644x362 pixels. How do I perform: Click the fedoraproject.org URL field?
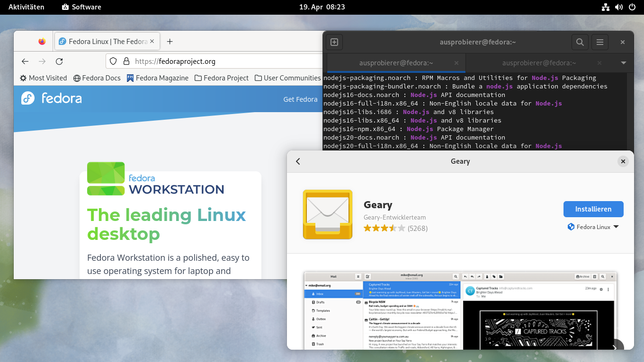coord(213,61)
